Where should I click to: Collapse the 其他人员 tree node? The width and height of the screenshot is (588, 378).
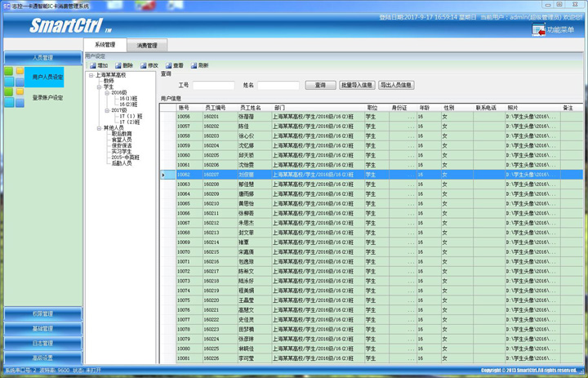[99, 128]
